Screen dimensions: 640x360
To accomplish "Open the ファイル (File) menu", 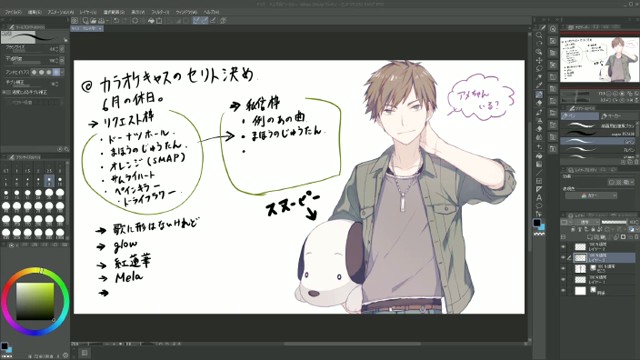I will click(x=13, y=12).
